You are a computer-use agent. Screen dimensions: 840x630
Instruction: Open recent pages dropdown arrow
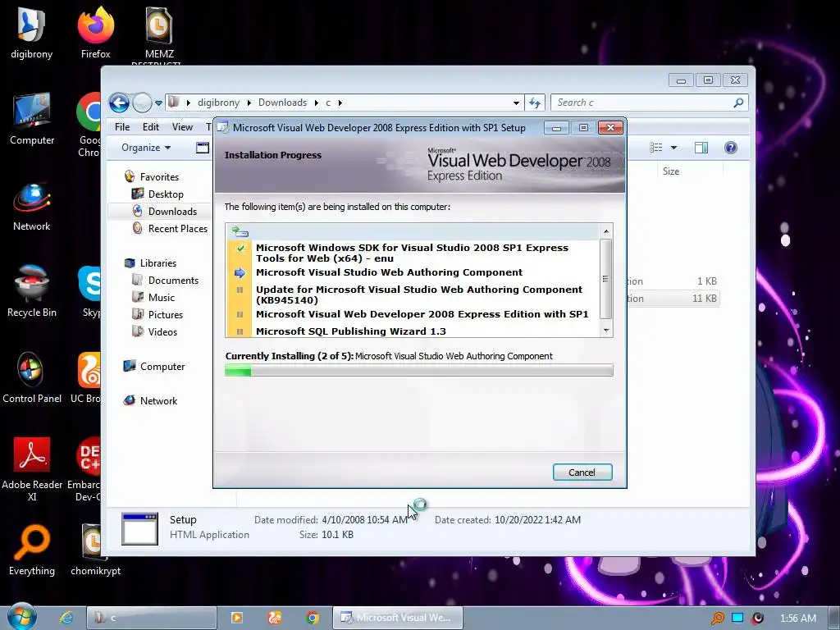(x=158, y=103)
